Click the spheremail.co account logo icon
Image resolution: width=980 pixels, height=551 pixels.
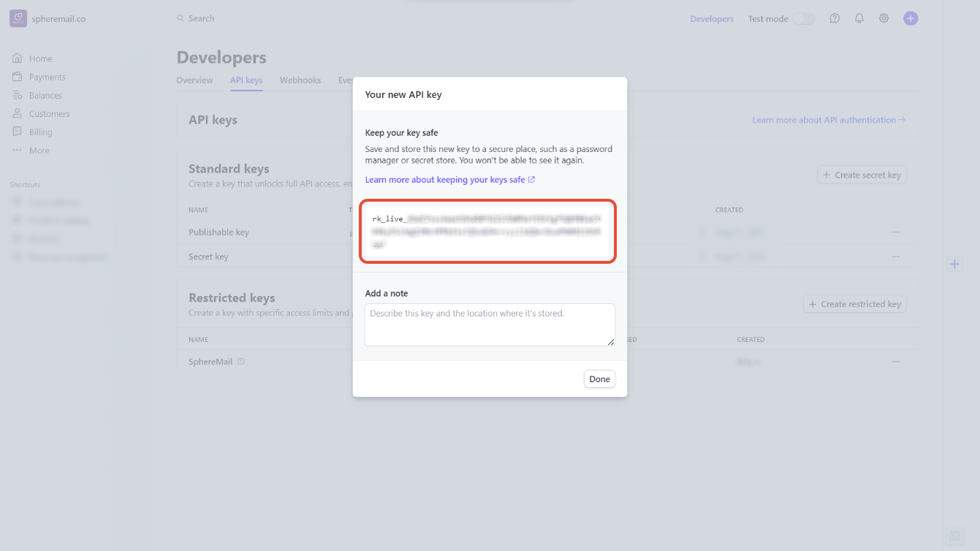pos(18,18)
